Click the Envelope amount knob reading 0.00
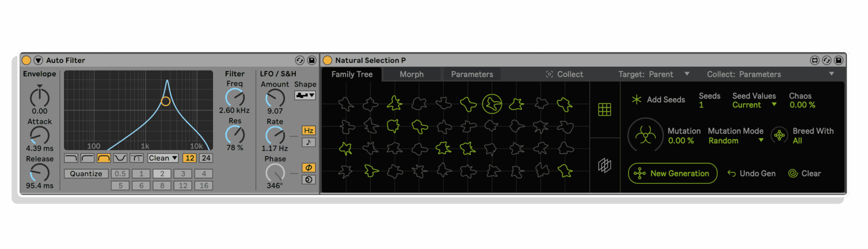 pos(40,97)
